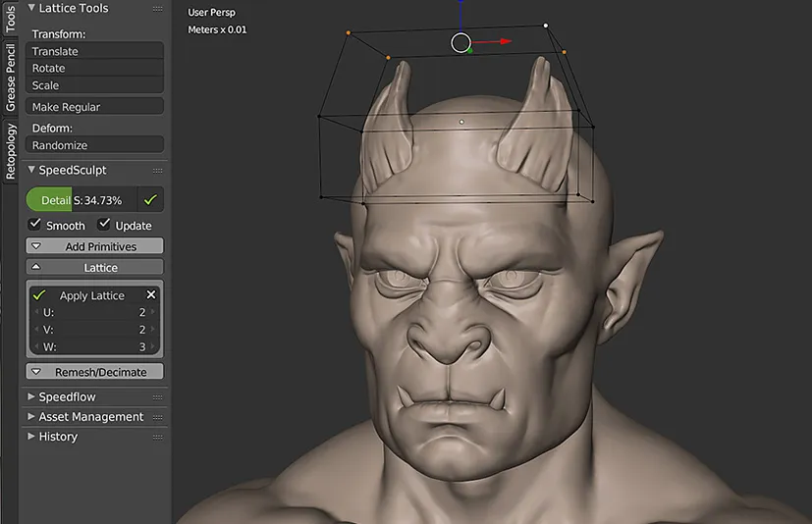Toggle the Smooth checkbox
The height and width of the screenshot is (524, 812).
34,224
